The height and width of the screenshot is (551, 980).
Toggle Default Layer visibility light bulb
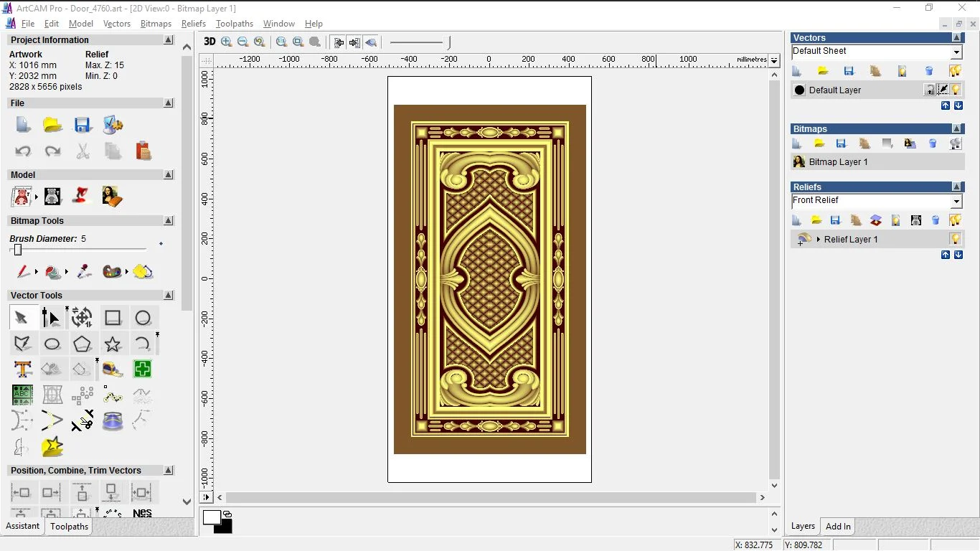[x=956, y=90]
